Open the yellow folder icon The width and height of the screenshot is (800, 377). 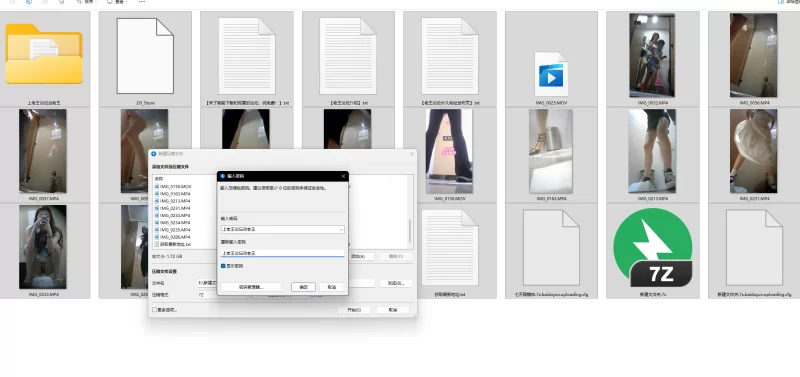click(x=44, y=54)
